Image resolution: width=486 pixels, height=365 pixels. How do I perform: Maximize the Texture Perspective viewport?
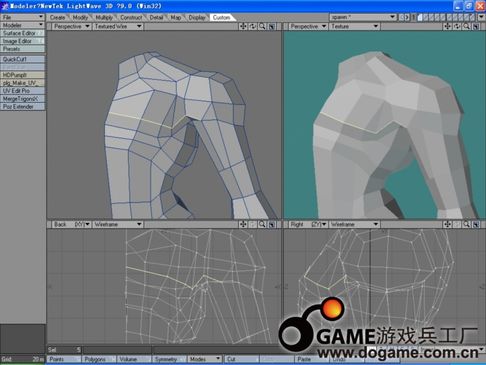point(476,26)
